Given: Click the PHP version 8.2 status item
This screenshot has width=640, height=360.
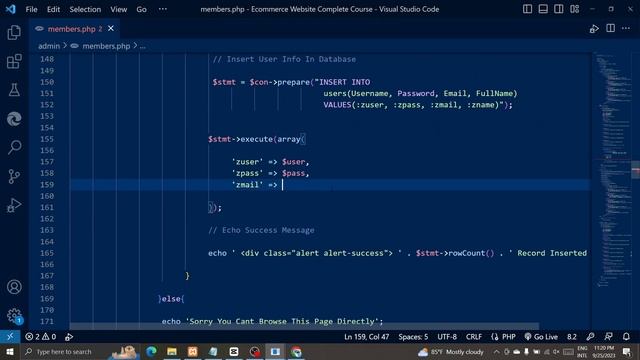Looking at the screenshot, I should pos(571,337).
